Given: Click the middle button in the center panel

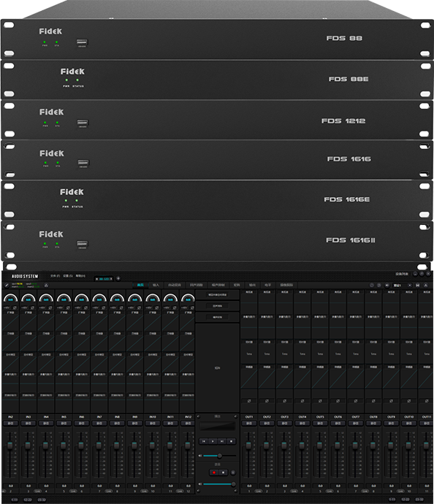Looking at the screenshot, I should (x=217, y=306).
